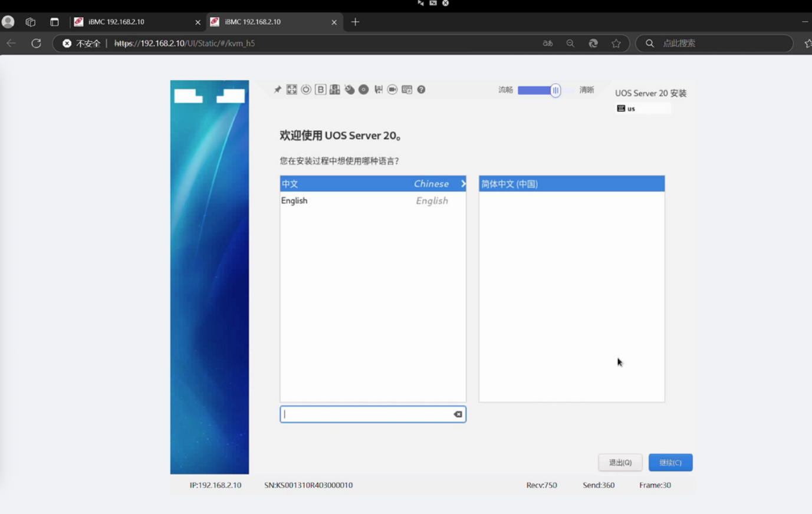
Task: Open a new browser tab
Action: click(355, 22)
